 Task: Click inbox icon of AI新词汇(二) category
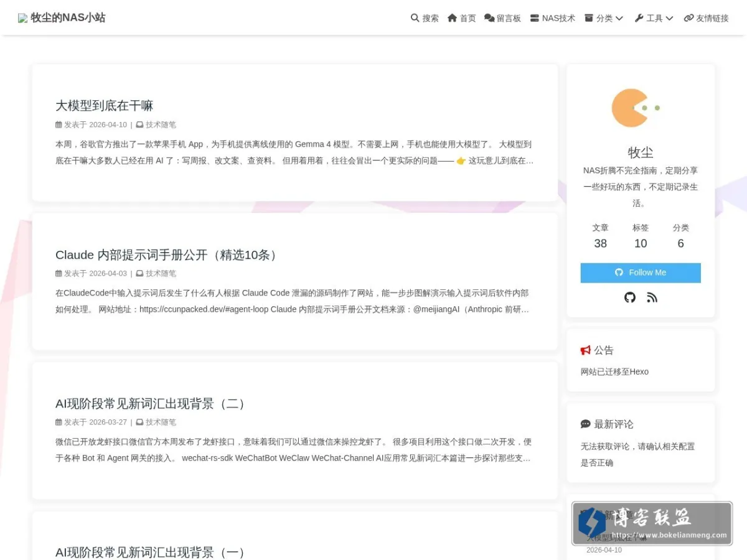pos(139,422)
